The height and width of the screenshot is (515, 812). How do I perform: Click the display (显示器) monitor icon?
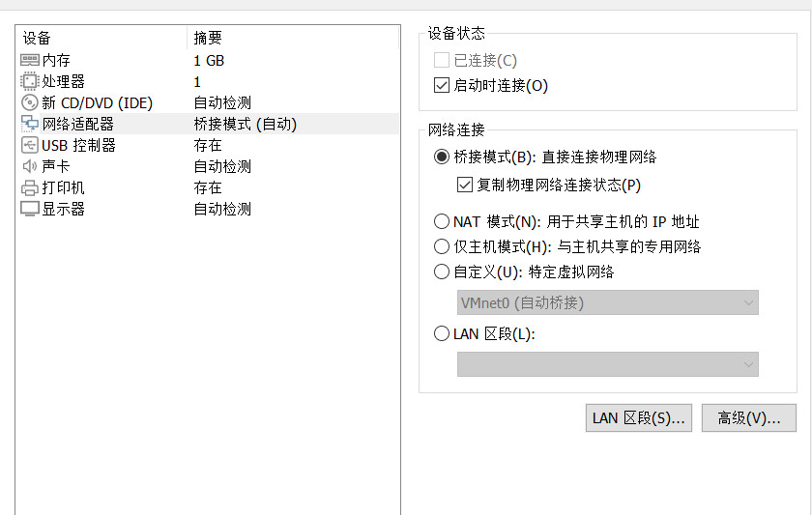pos(30,209)
